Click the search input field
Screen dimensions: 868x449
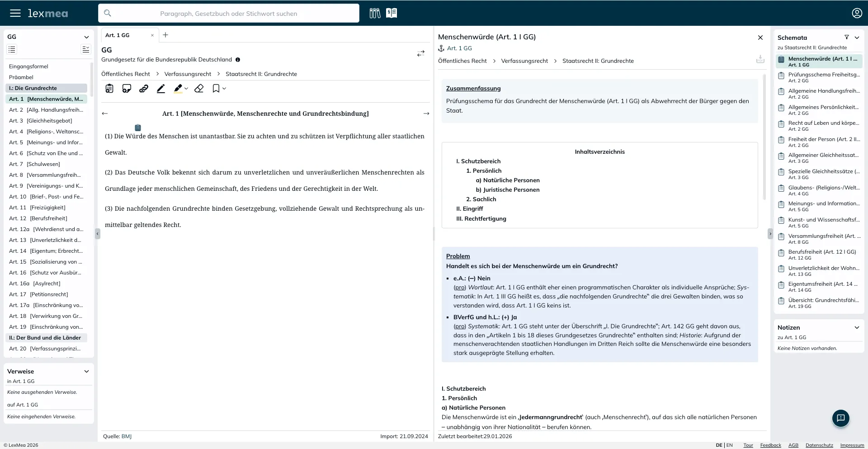click(228, 13)
